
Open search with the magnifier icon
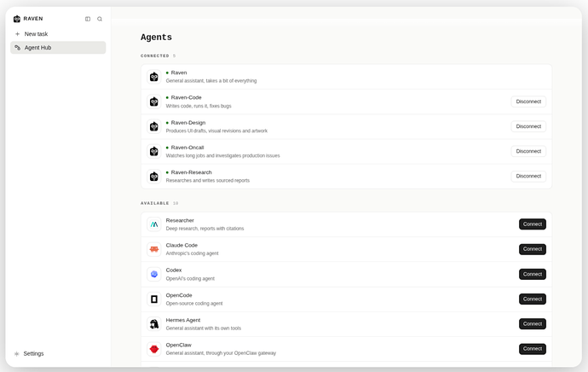point(100,19)
